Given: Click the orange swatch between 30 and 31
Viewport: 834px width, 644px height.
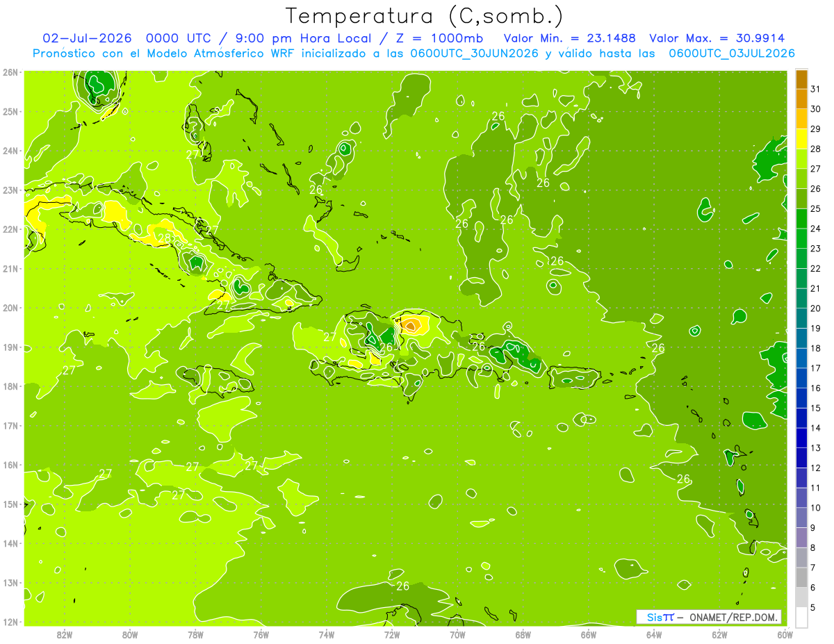Looking at the screenshot, I should [801, 99].
